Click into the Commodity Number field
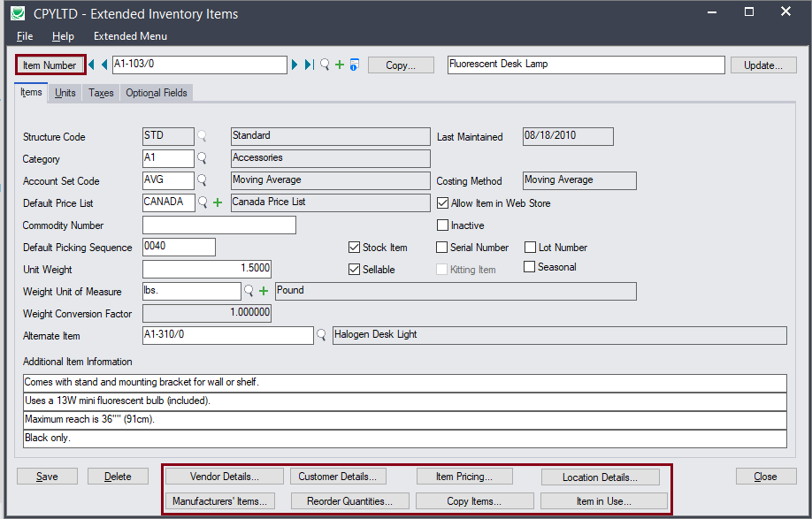The image size is (812, 519). [x=218, y=225]
